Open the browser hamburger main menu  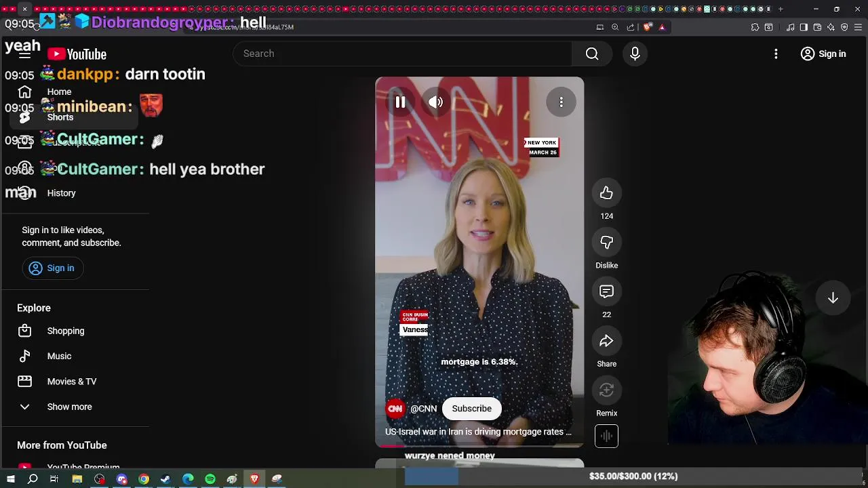point(858,27)
